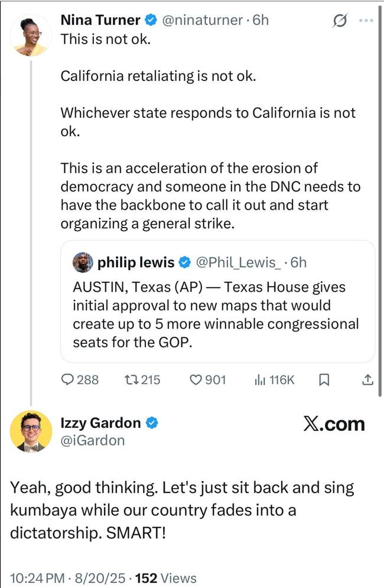
Task: Bookmark Nina Turner's tweet
Action: pos(324,380)
